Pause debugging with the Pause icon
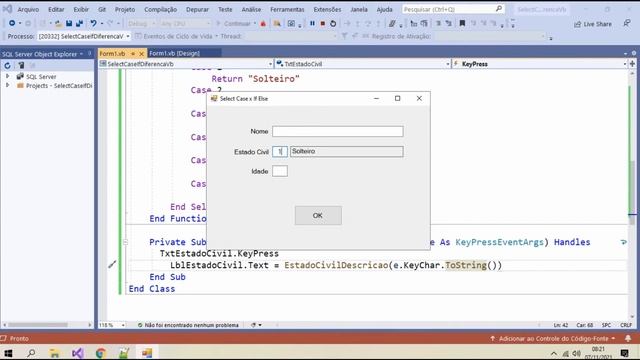Image resolution: width=640 pixels, height=360 pixels. pyautogui.click(x=312, y=24)
